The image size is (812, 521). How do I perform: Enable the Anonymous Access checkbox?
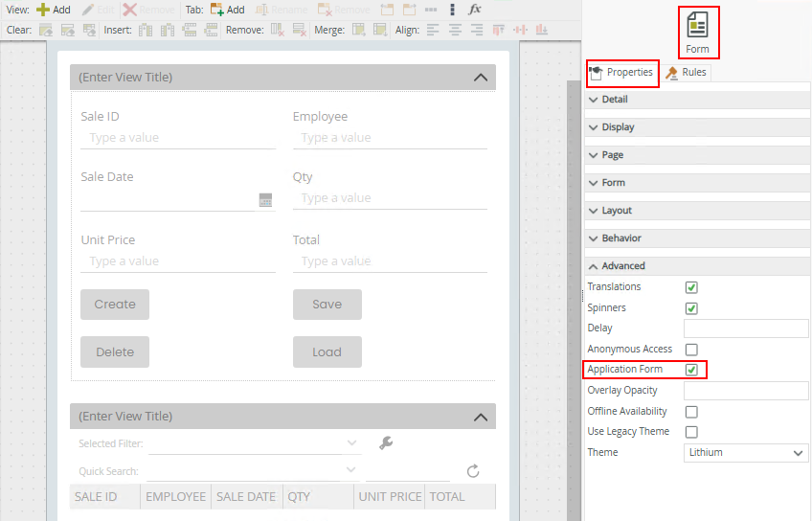(x=691, y=350)
